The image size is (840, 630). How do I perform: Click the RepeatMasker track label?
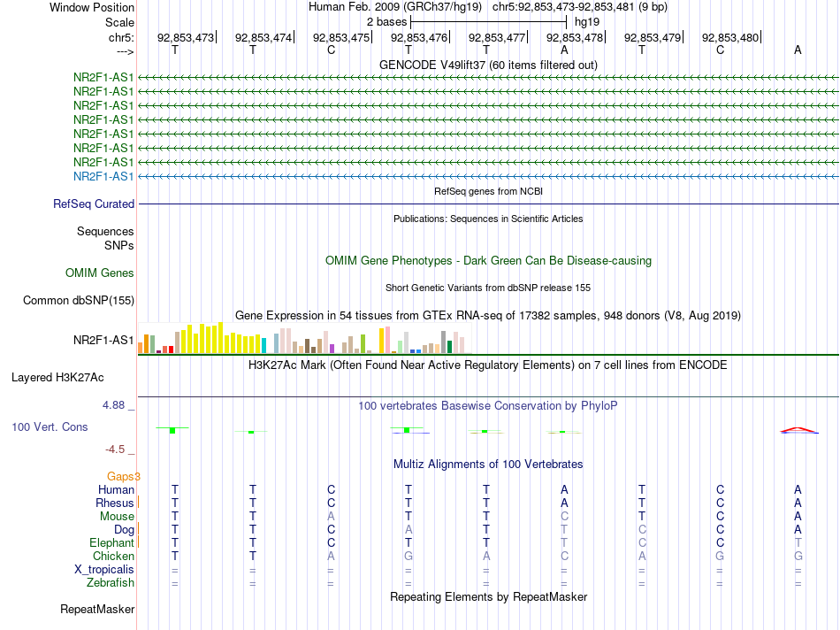click(97, 609)
